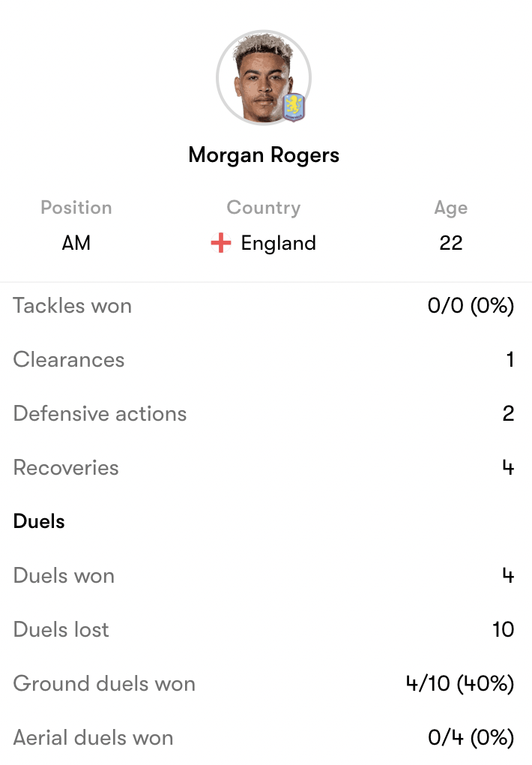Select the Duels lost row
This screenshot has height=765, width=532.
coord(266,629)
